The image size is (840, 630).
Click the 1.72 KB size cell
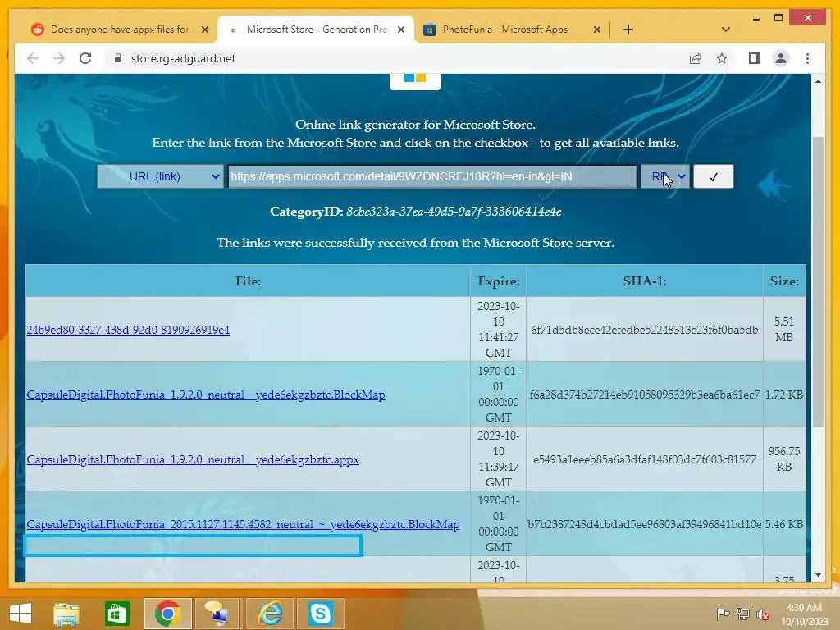point(784,395)
